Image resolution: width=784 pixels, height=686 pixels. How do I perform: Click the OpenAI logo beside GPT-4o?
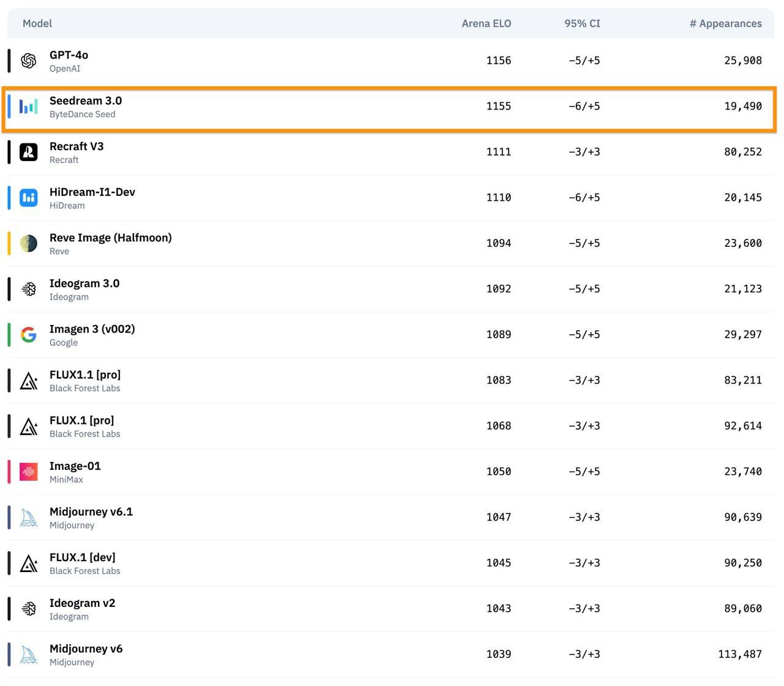(x=29, y=61)
